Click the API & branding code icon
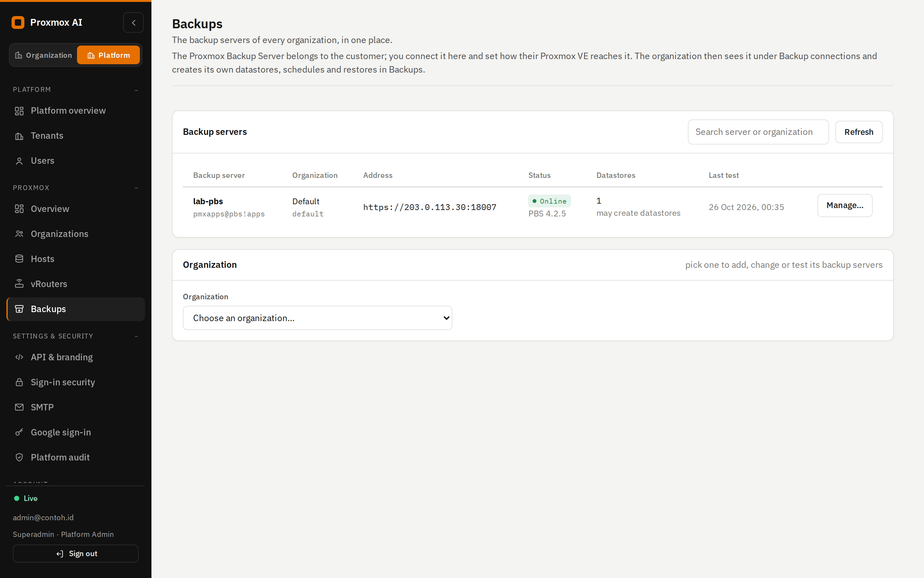Screen dimensions: 924x578 point(19,357)
